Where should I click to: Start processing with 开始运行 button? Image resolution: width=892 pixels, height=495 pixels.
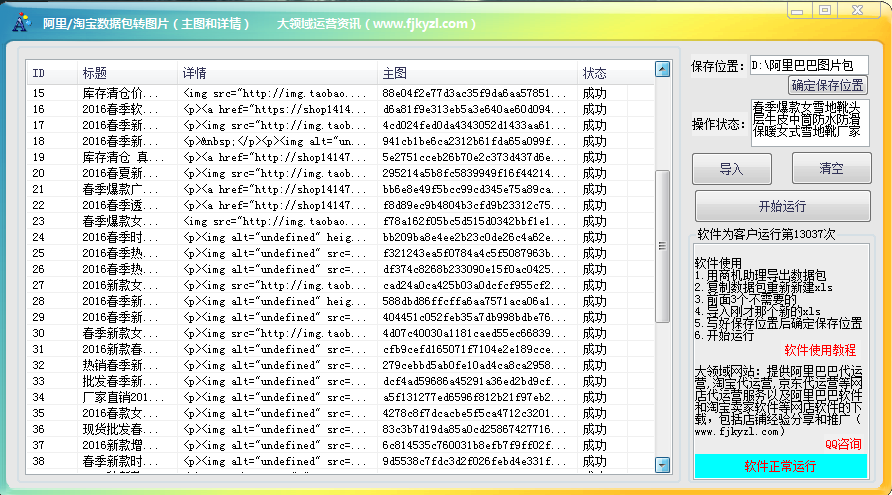[x=782, y=207]
